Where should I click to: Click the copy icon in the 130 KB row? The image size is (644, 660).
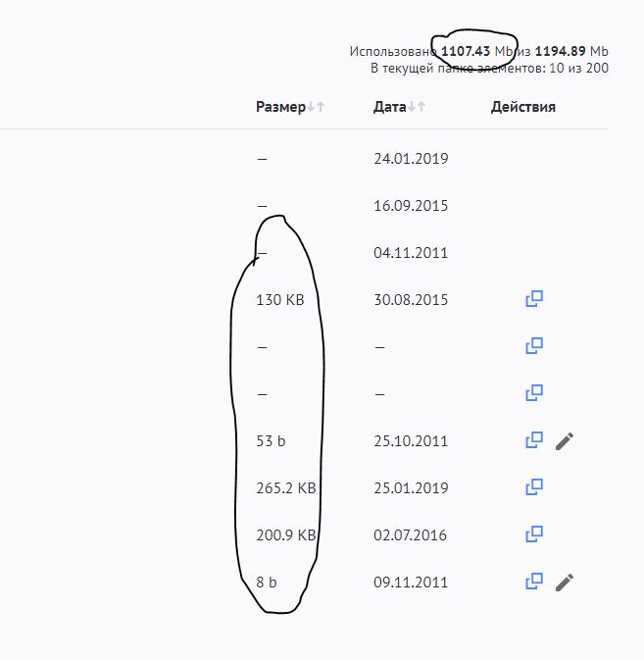pyautogui.click(x=534, y=299)
